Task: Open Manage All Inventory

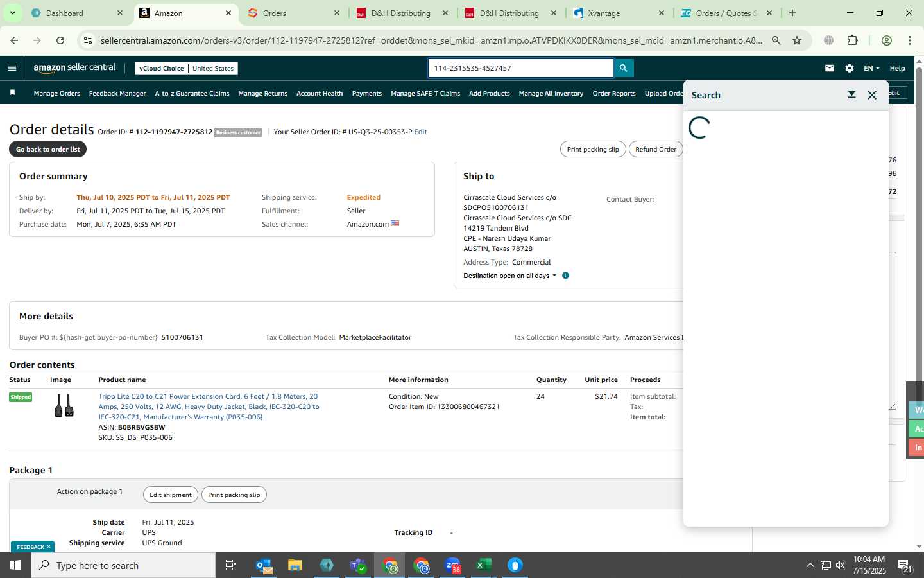Action: coord(551,94)
